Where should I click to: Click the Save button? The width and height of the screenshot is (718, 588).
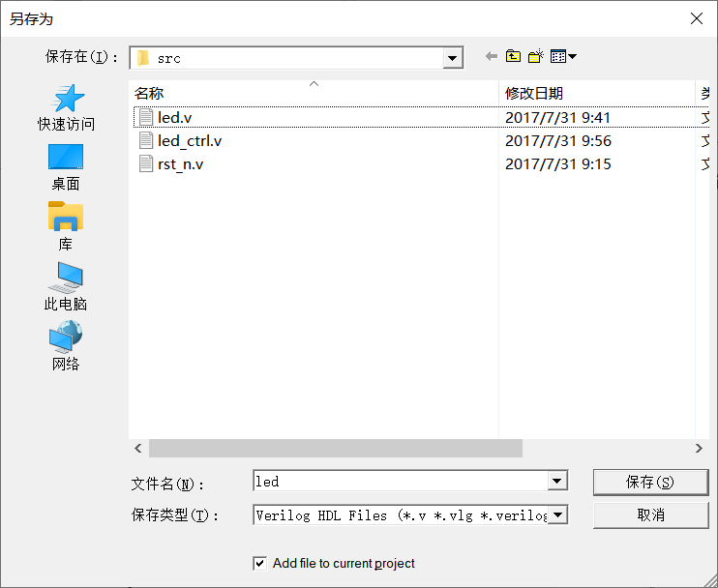coord(650,482)
